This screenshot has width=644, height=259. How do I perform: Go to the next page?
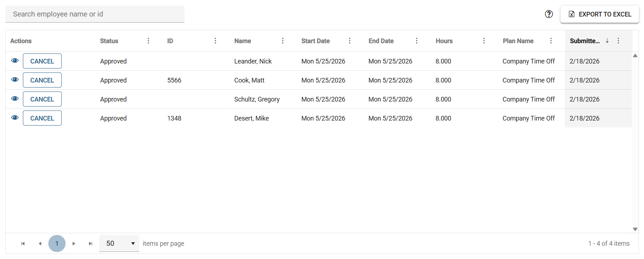tap(74, 244)
